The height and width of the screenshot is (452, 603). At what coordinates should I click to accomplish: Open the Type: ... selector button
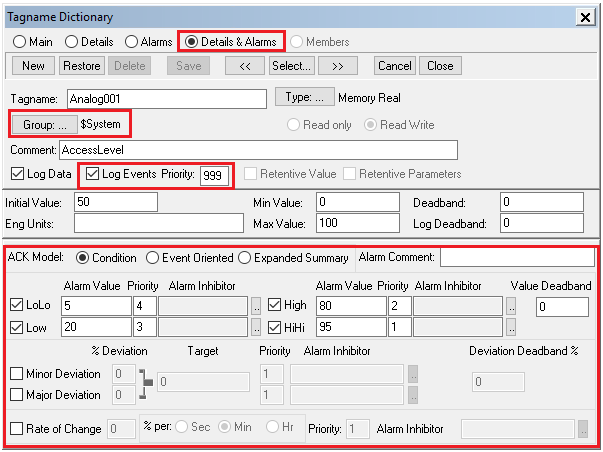(x=304, y=97)
